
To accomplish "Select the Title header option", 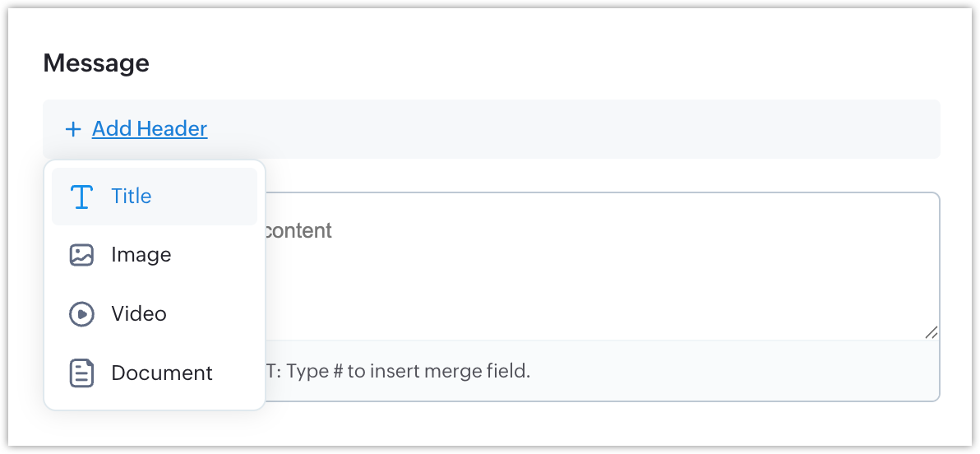I will (x=132, y=197).
